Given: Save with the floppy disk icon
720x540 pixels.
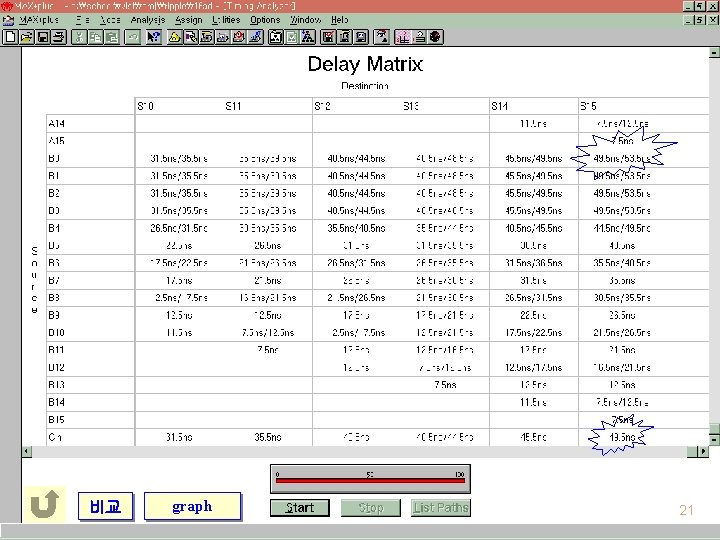Looking at the screenshot, I should click(43, 37).
